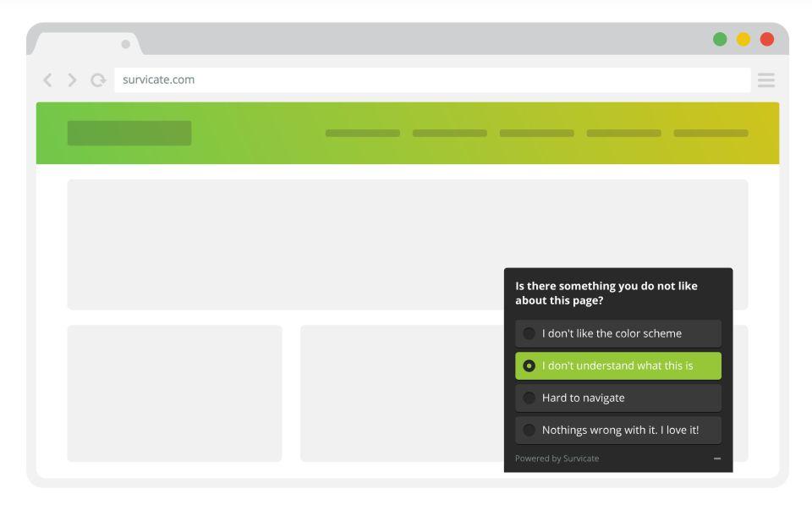Click the fourth navigation bar placeholder
The height and width of the screenshot is (505, 812).
click(623, 133)
